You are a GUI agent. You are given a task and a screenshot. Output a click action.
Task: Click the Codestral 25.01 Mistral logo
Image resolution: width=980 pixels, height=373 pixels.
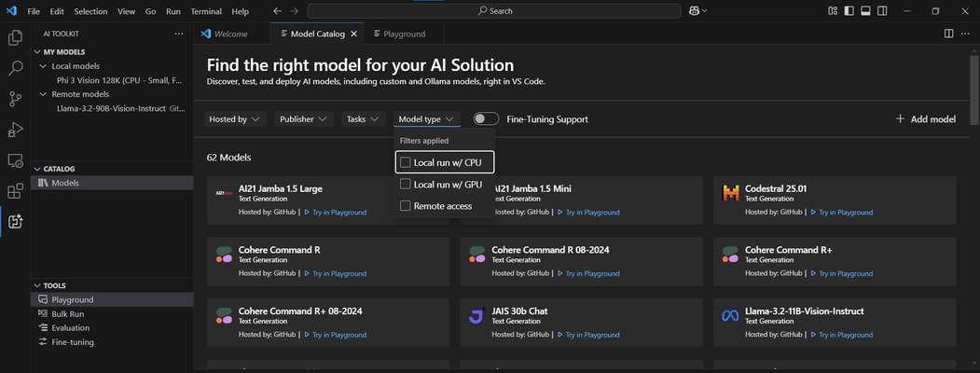coord(730,193)
